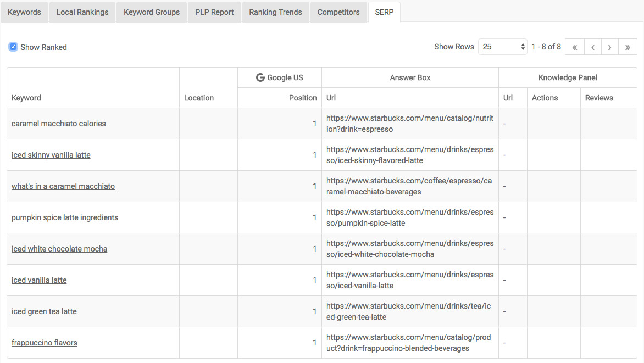Open 'iced skinny vanilla latte' keyword link
Screen dimensions: 644x363
click(51, 155)
